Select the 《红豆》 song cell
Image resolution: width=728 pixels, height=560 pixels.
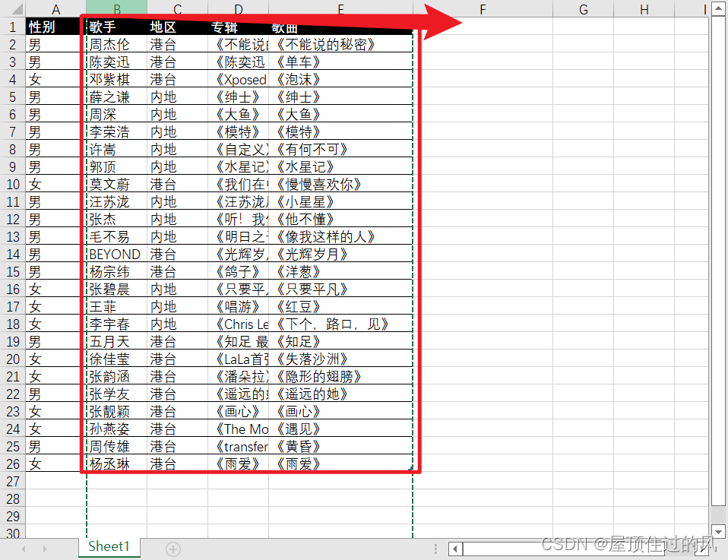(340, 306)
